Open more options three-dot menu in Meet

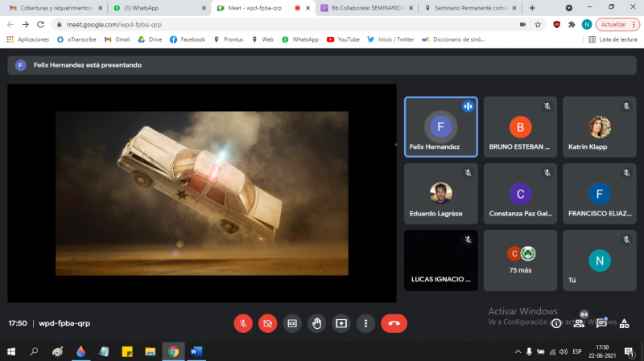coord(365,323)
